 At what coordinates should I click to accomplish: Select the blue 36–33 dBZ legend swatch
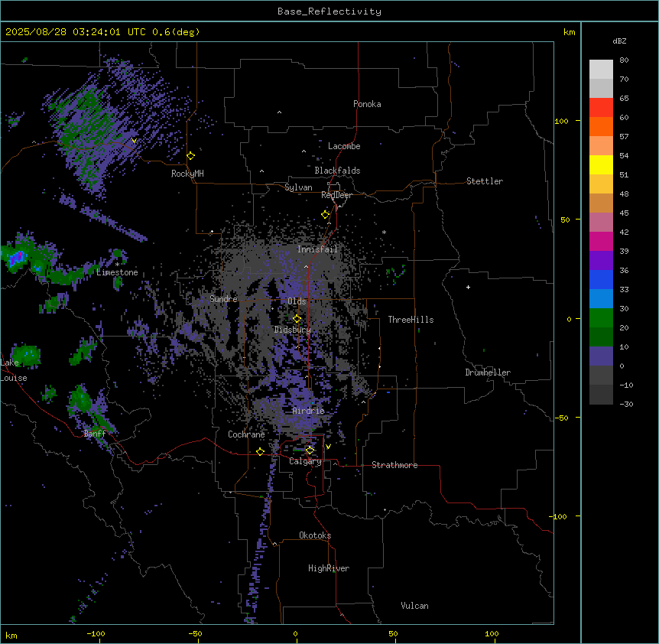tap(601, 279)
